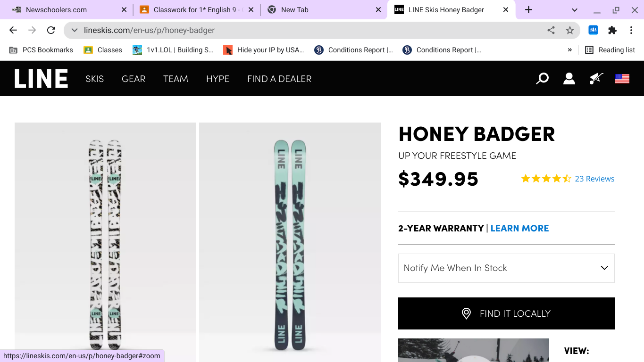Open the SKIS menu
Viewport: 644px width, 362px height.
coord(94,79)
